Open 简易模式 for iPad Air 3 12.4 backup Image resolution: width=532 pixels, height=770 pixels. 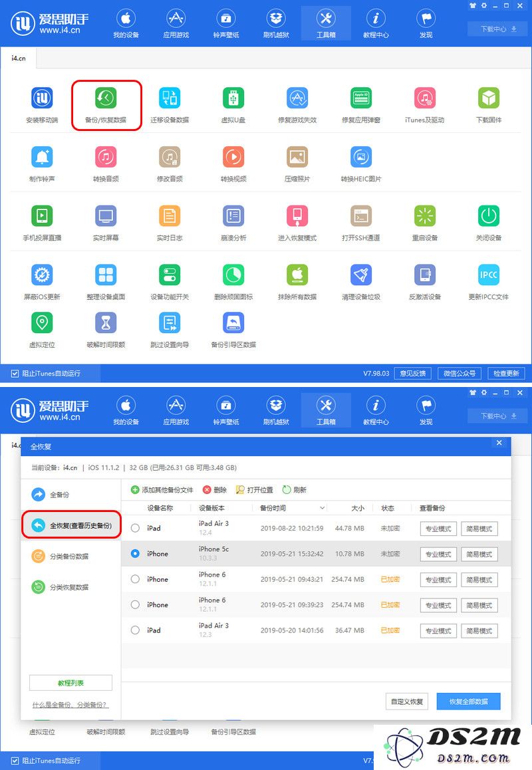pos(479,529)
